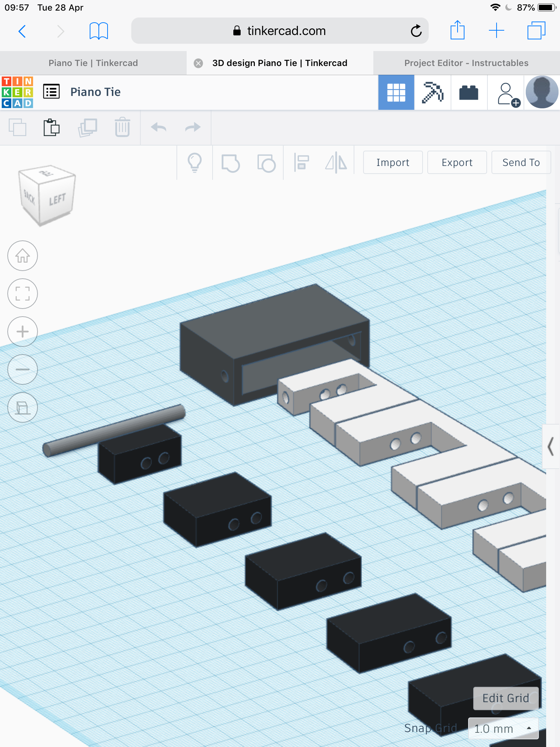This screenshot has width=560, height=747.
Task: Reload the tinkercad.com page
Action: (x=416, y=31)
